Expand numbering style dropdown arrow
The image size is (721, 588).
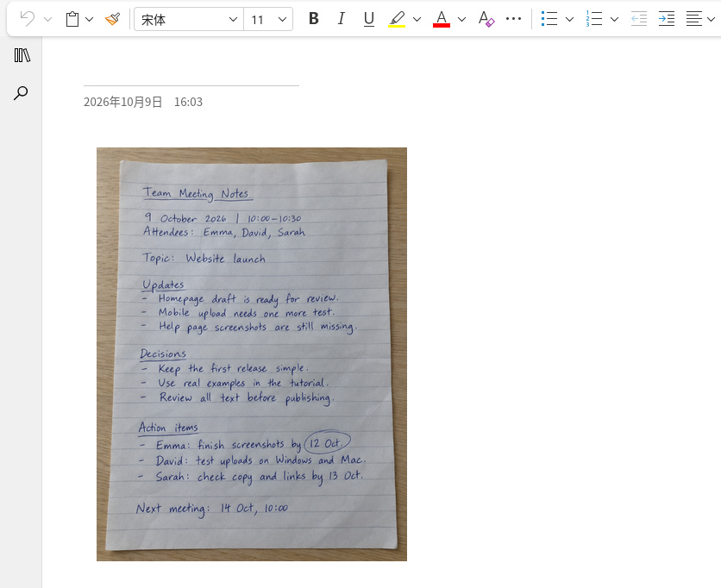615,19
